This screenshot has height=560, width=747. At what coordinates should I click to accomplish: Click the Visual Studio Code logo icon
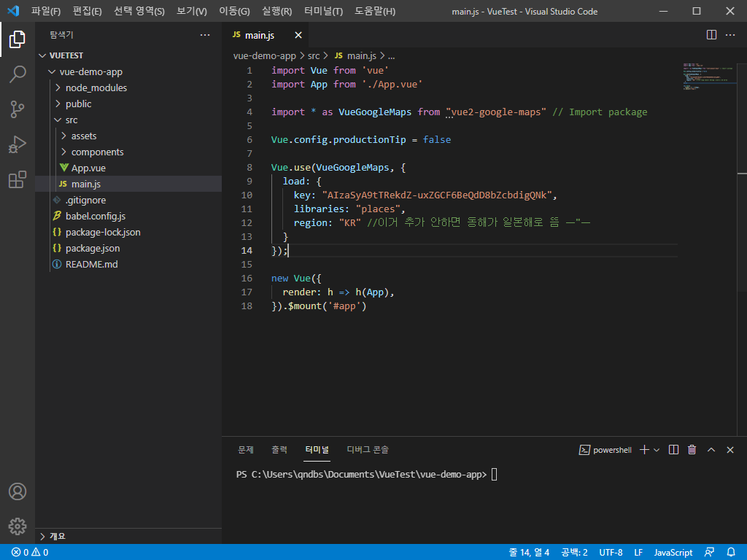[13, 11]
